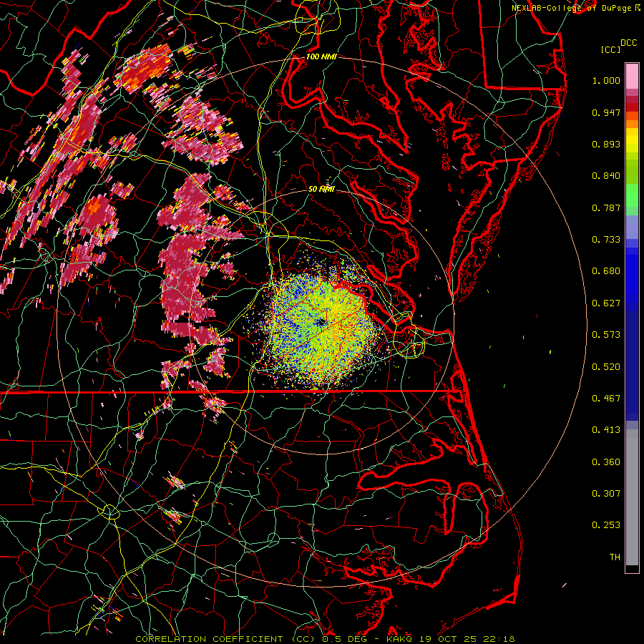Click the 0.893 scale value
This screenshot has width=644, height=644.
(x=606, y=144)
